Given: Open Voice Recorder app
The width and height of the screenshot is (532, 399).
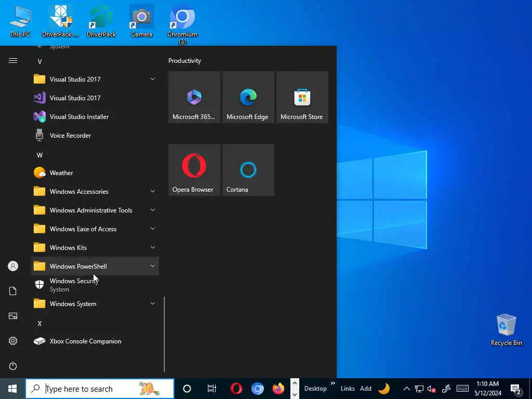Looking at the screenshot, I should coord(95,136).
